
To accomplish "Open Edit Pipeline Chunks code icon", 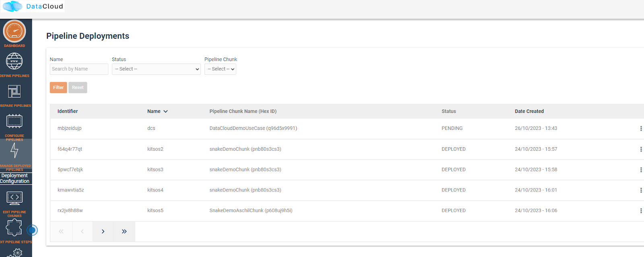I will point(14,198).
